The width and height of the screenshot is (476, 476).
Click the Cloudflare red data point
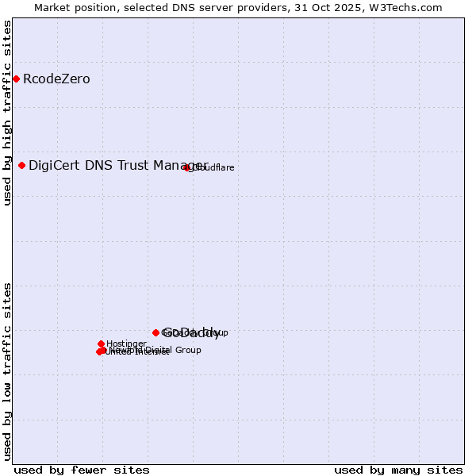click(x=187, y=167)
